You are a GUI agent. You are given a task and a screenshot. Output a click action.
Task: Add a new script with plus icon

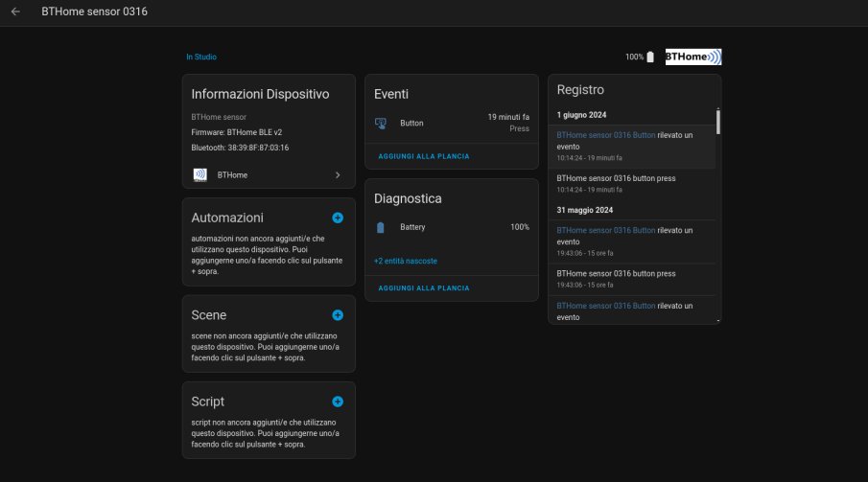tap(338, 402)
